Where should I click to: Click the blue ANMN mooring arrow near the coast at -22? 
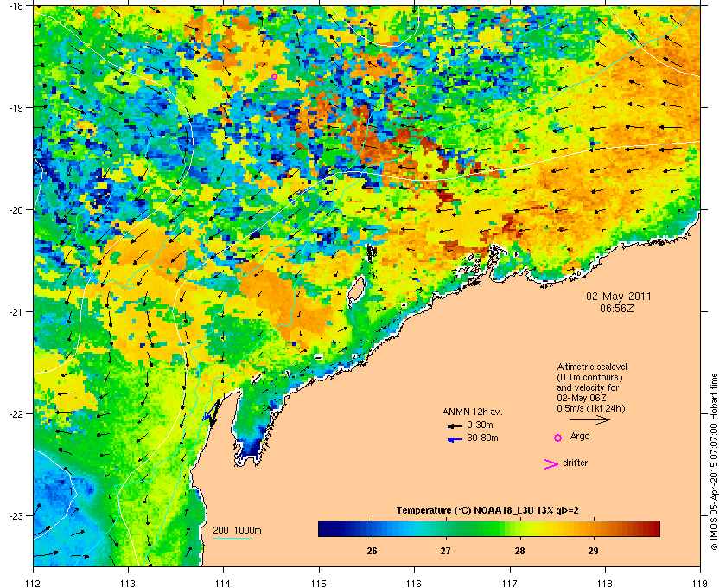[209, 412]
